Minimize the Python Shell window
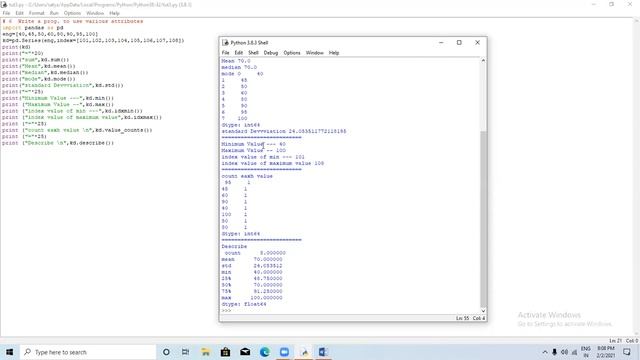Image resolution: width=640 pixels, height=360 pixels. pyautogui.click(x=441, y=42)
